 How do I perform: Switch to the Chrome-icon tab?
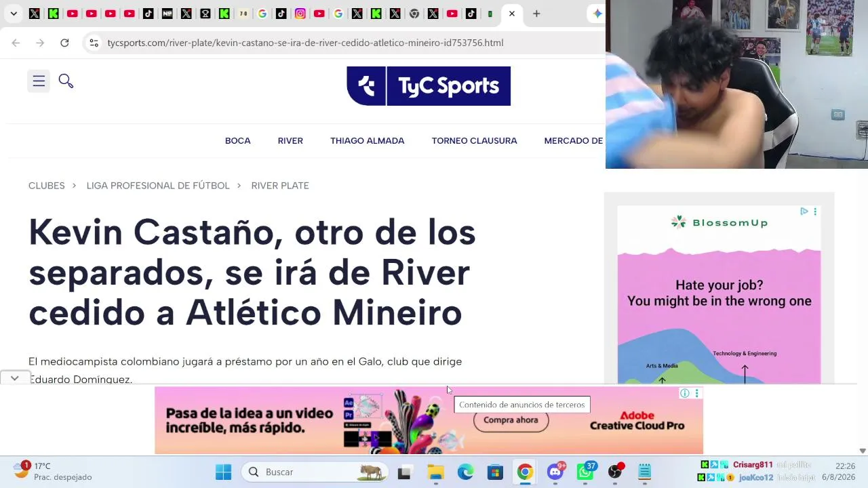[414, 14]
